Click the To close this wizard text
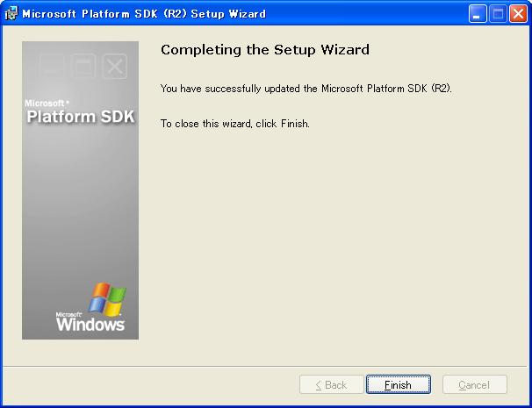This screenshot has width=532, height=408. click(235, 124)
